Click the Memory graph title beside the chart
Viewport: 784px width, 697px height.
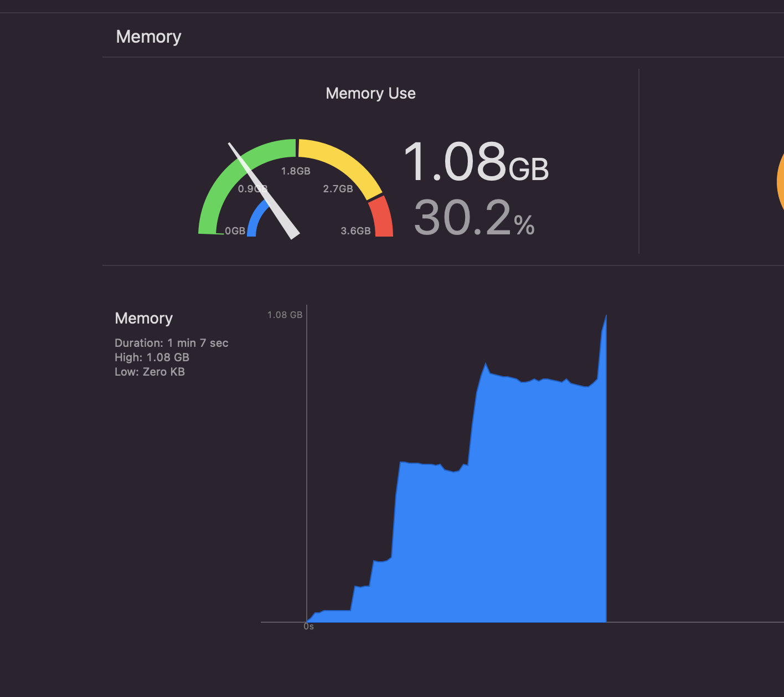coord(143,318)
